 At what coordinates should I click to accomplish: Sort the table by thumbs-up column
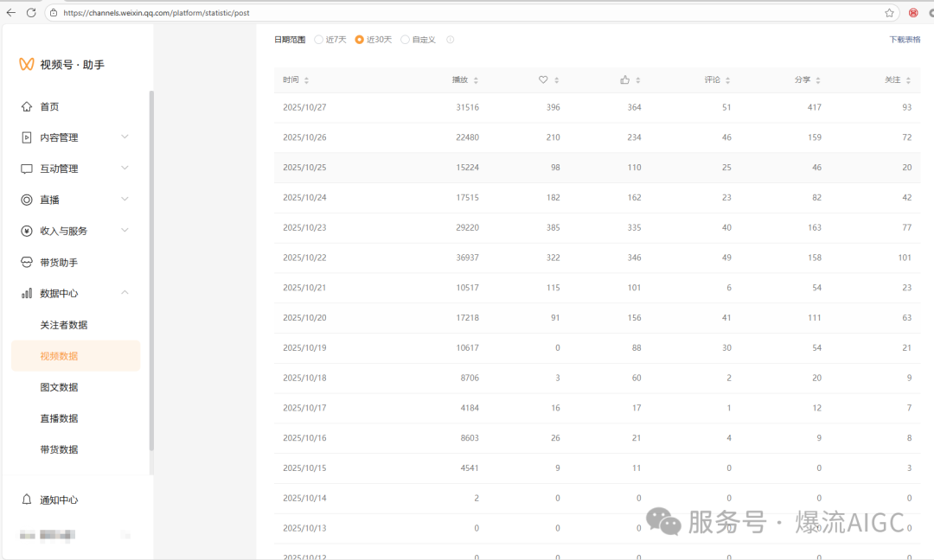pyautogui.click(x=638, y=80)
